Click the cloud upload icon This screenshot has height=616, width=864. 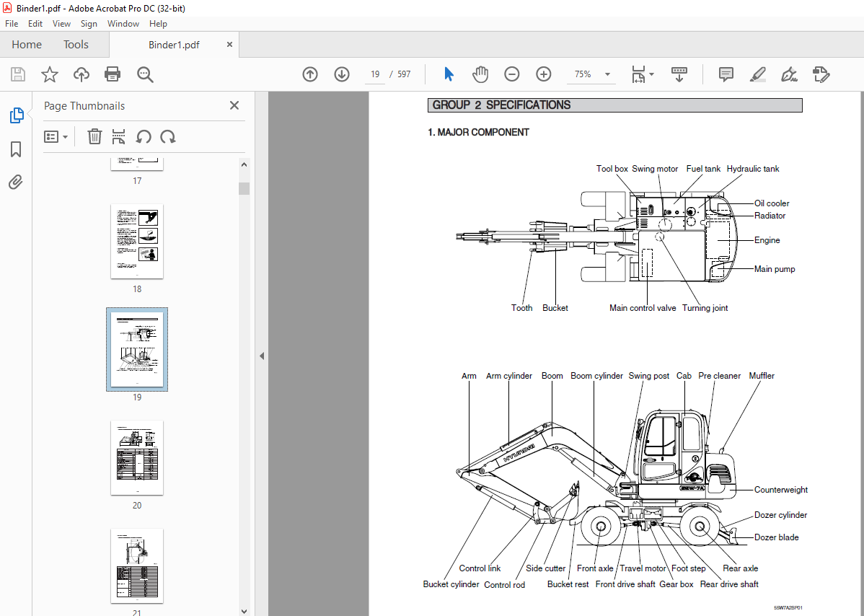[x=81, y=74]
